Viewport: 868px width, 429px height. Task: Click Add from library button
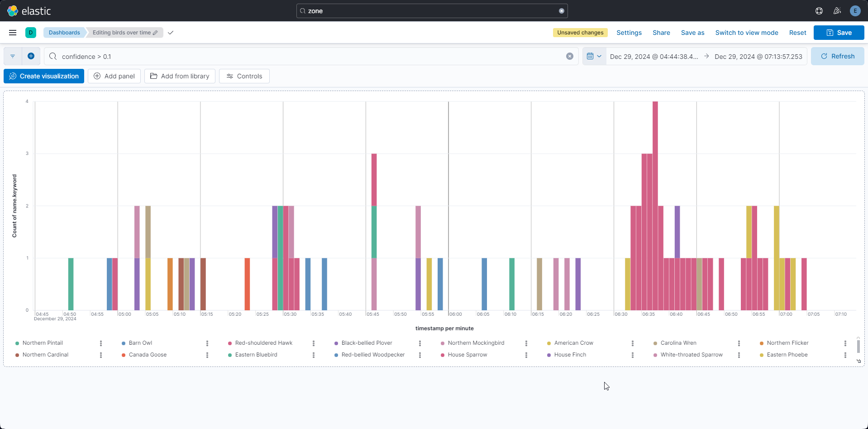pyautogui.click(x=180, y=76)
